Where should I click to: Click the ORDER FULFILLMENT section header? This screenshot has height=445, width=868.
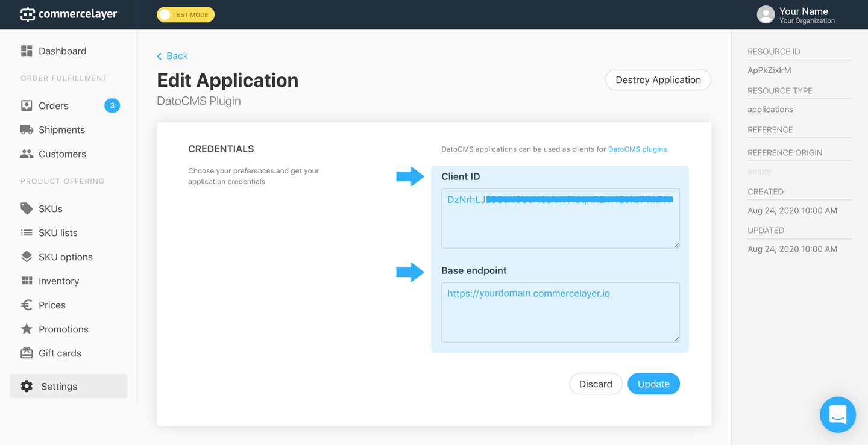click(x=64, y=78)
